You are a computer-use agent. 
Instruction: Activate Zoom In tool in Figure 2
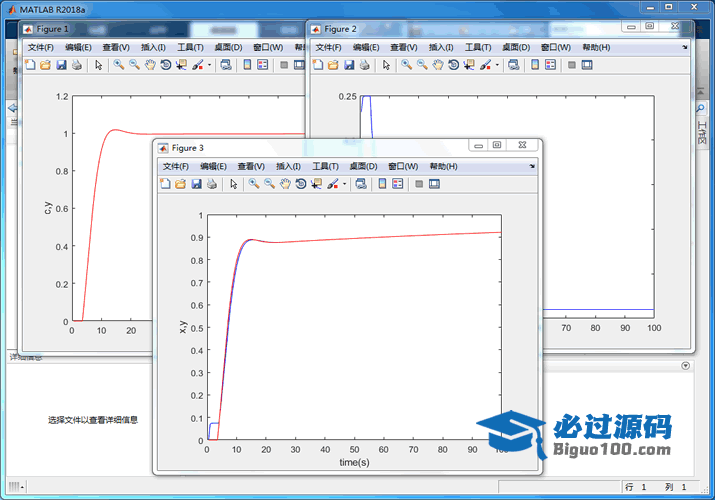(x=407, y=65)
